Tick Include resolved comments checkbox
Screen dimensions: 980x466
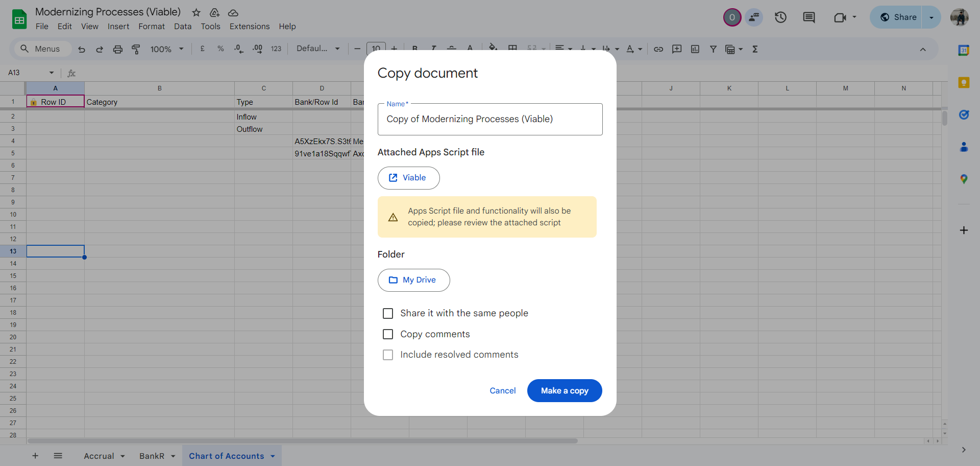click(x=388, y=355)
